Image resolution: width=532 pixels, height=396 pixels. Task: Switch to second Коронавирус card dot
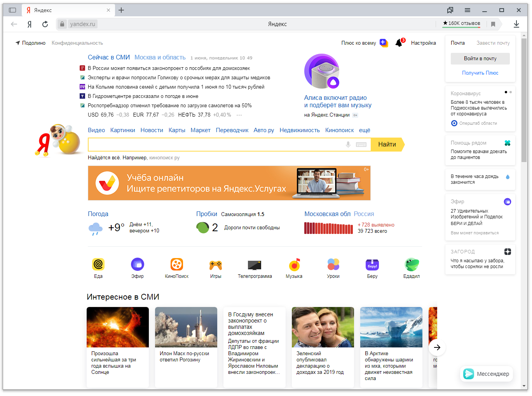tap(510, 92)
